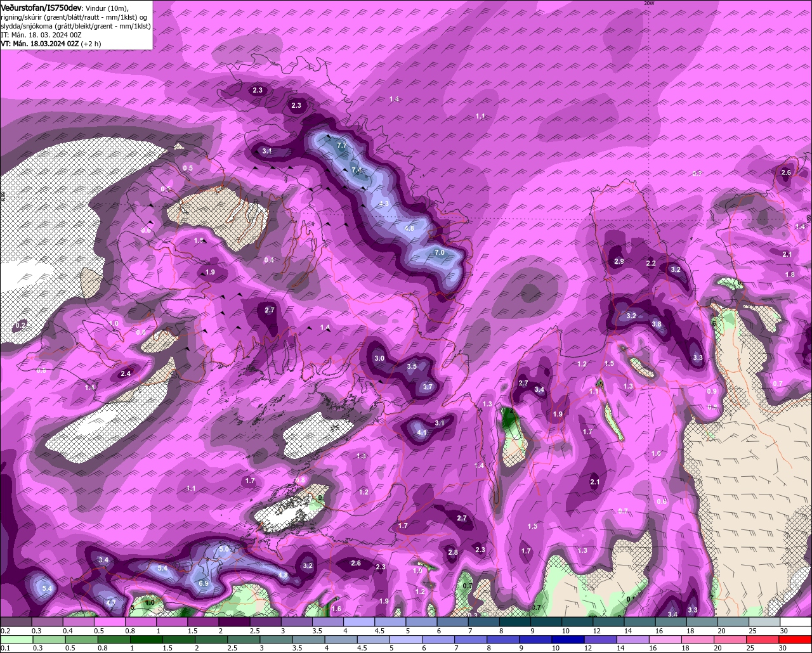Click the 6.9 value label
Viewport: 812px width, 653px height.
coord(204,583)
